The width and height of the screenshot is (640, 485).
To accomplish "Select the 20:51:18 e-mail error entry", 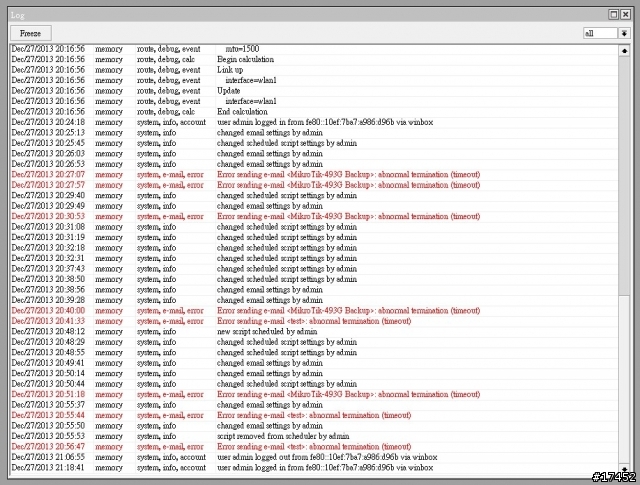I will click(x=314, y=395).
